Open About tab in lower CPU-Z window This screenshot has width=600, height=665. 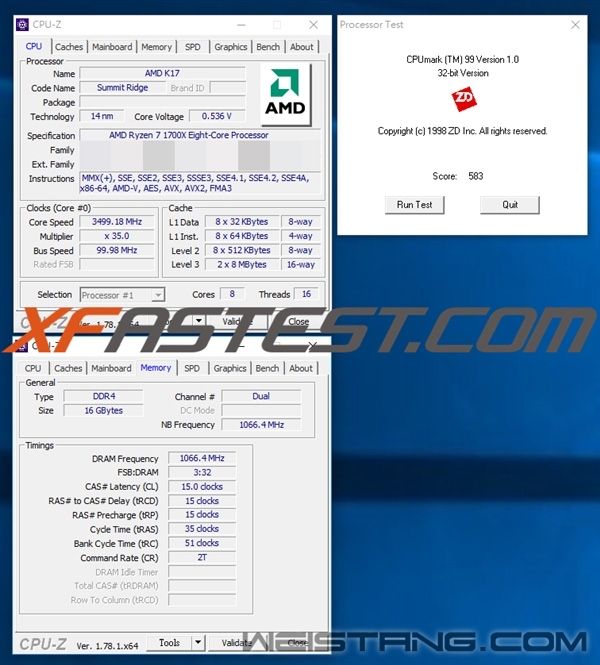tap(301, 368)
